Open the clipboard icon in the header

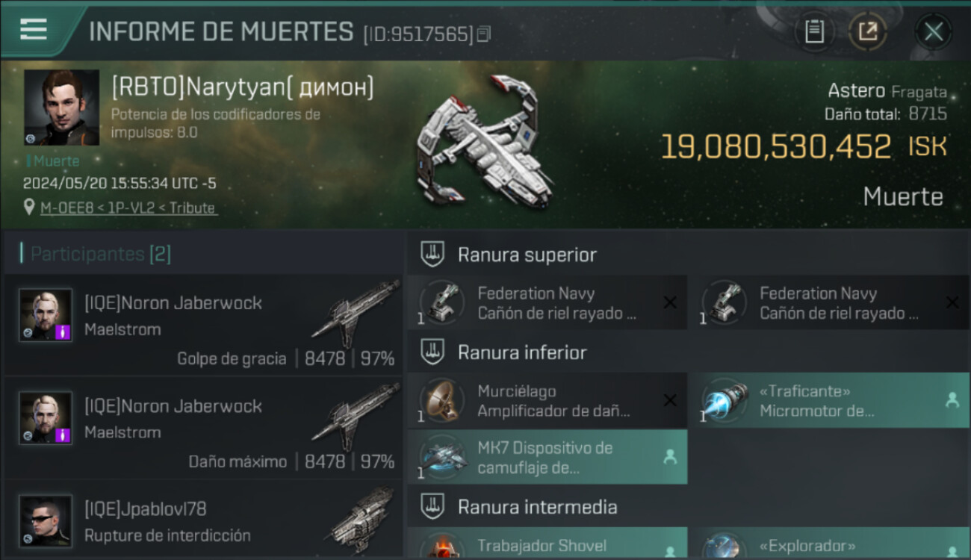814,31
